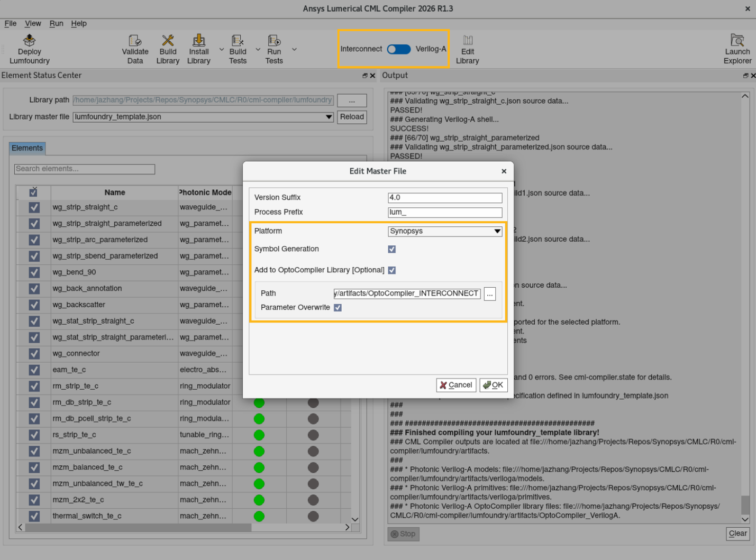Click the Output panel scroll-up arrow
Viewport: 756px width, 560px height.
(745, 96)
